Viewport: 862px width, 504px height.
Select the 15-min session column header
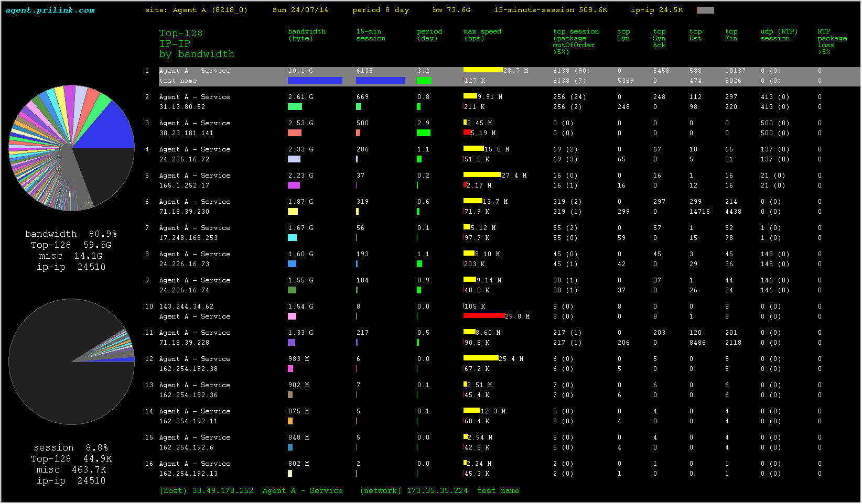371,35
